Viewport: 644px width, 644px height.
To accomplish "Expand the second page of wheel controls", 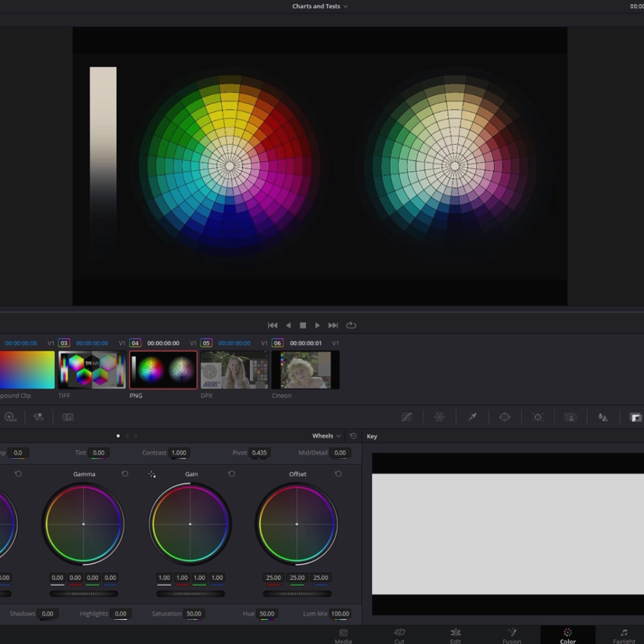I will pos(127,436).
